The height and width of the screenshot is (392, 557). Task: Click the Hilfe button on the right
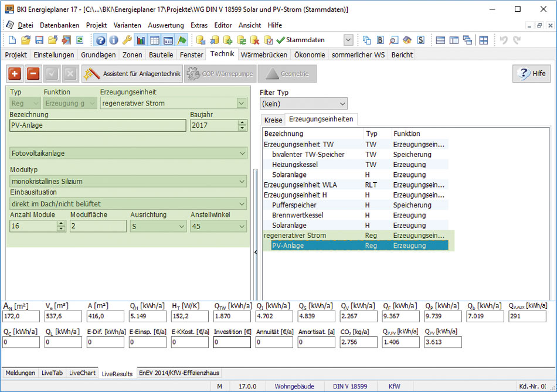pos(531,73)
